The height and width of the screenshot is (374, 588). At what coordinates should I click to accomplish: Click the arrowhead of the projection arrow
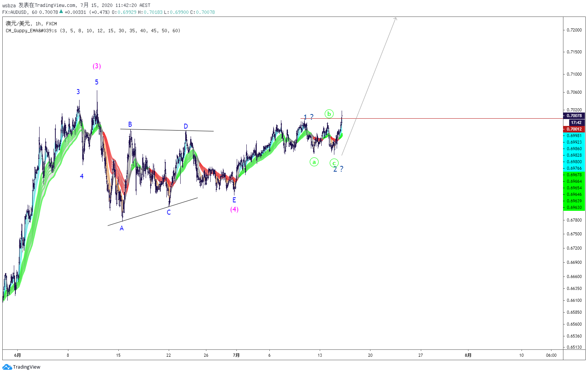tap(395, 18)
